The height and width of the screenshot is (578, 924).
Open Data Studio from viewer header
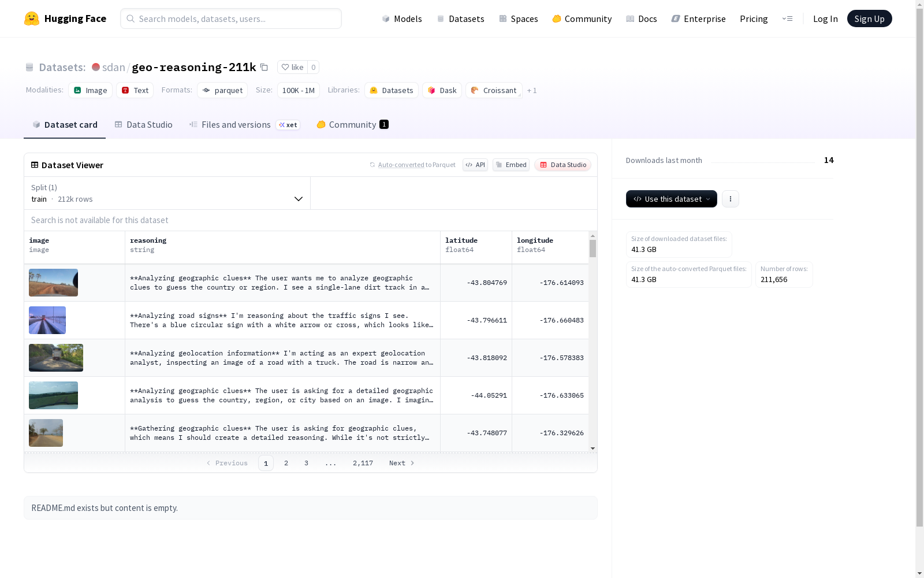click(x=563, y=165)
